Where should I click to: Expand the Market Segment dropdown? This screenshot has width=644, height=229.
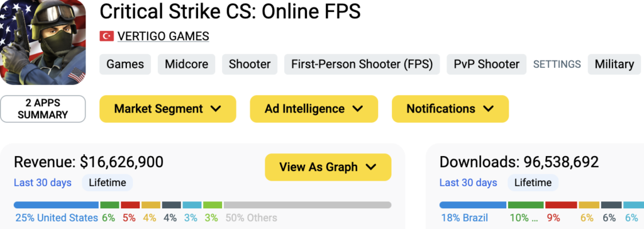[167, 109]
